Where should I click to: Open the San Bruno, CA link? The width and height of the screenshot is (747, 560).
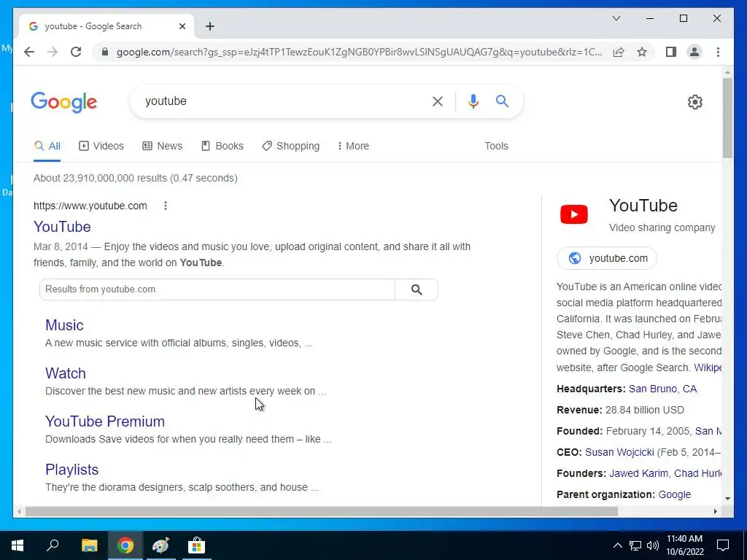662,389
